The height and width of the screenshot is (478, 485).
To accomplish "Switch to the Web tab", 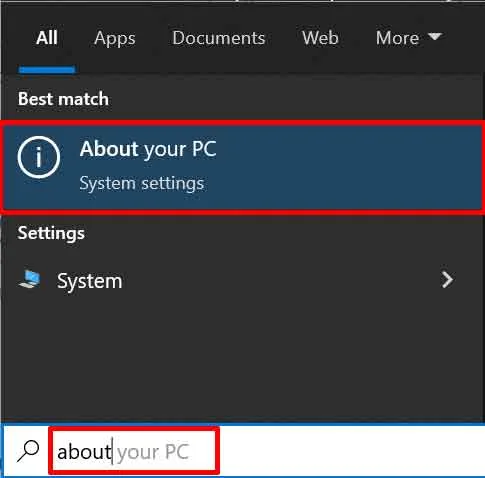I will tap(320, 38).
